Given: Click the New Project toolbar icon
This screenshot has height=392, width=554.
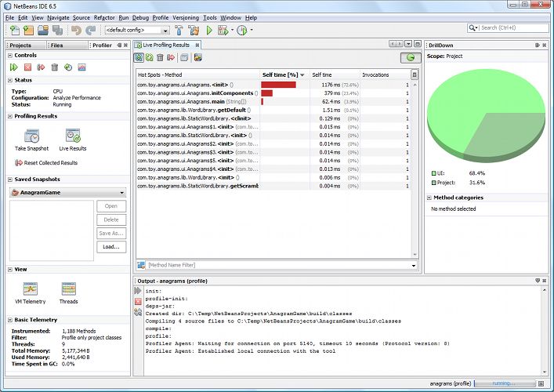Looking at the screenshot, I should [28, 31].
